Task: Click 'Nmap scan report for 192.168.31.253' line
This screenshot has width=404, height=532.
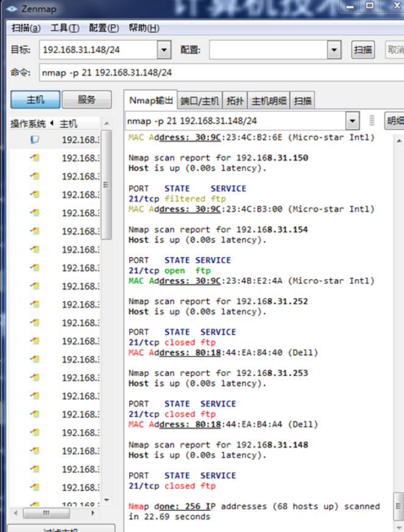Action: point(218,373)
